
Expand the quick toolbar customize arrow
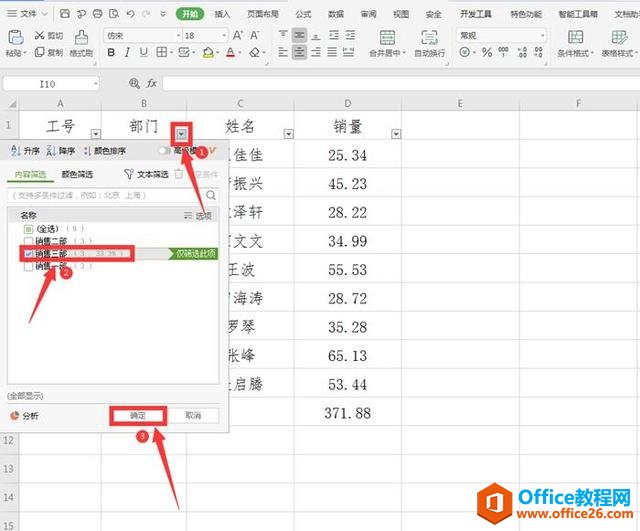tap(163, 14)
